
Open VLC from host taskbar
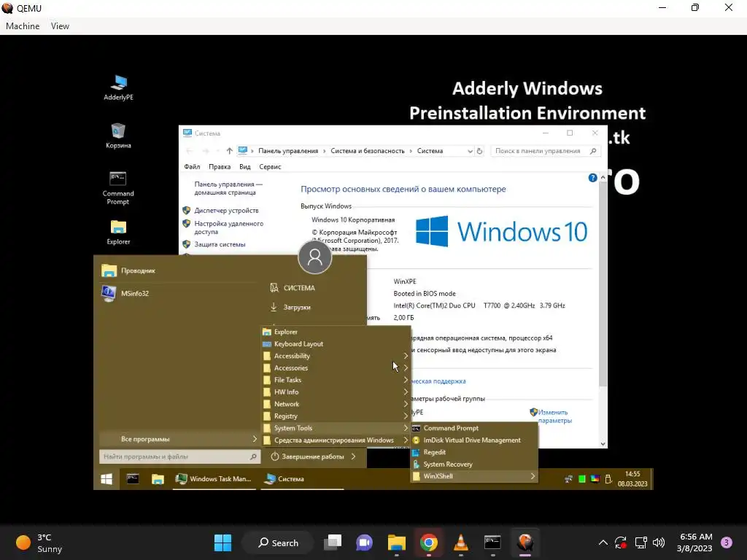[x=461, y=542]
